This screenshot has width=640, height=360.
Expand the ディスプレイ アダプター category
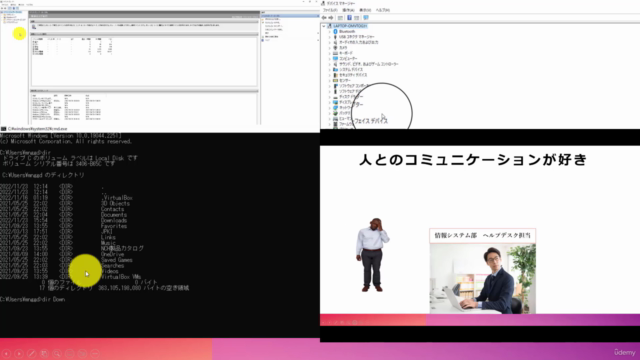click(x=330, y=102)
